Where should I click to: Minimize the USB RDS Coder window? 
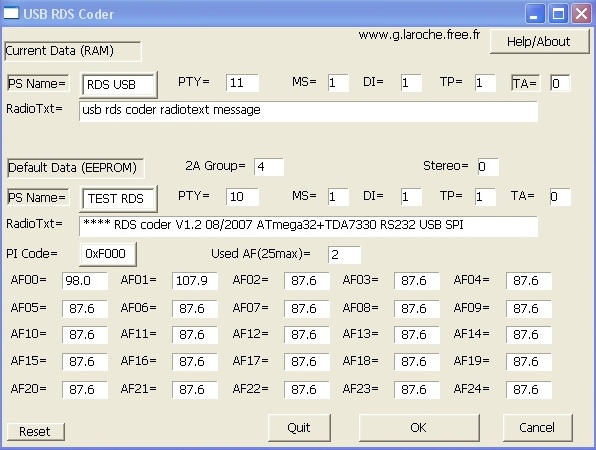pyautogui.click(x=535, y=14)
